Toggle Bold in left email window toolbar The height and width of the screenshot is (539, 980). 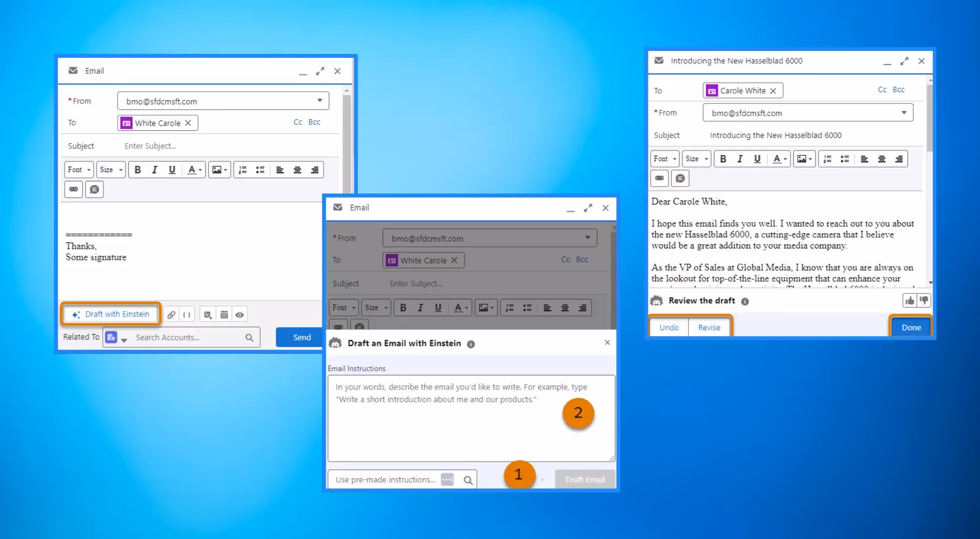[x=138, y=170]
